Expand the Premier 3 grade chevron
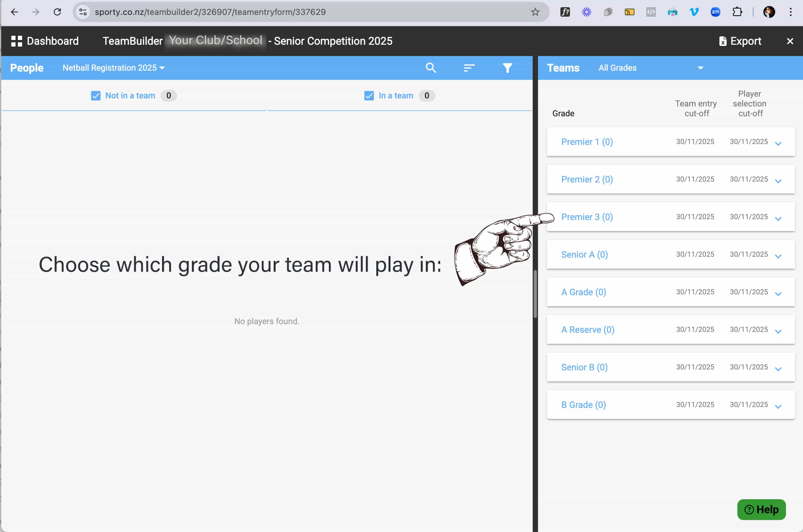Screen dimensions: 803x532 click(x=778, y=219)
